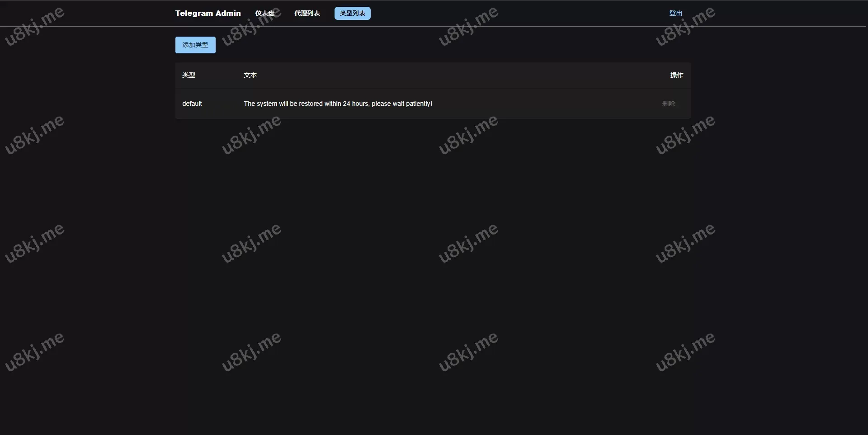Click the empty middle of the default row

[x=542, y=104]
